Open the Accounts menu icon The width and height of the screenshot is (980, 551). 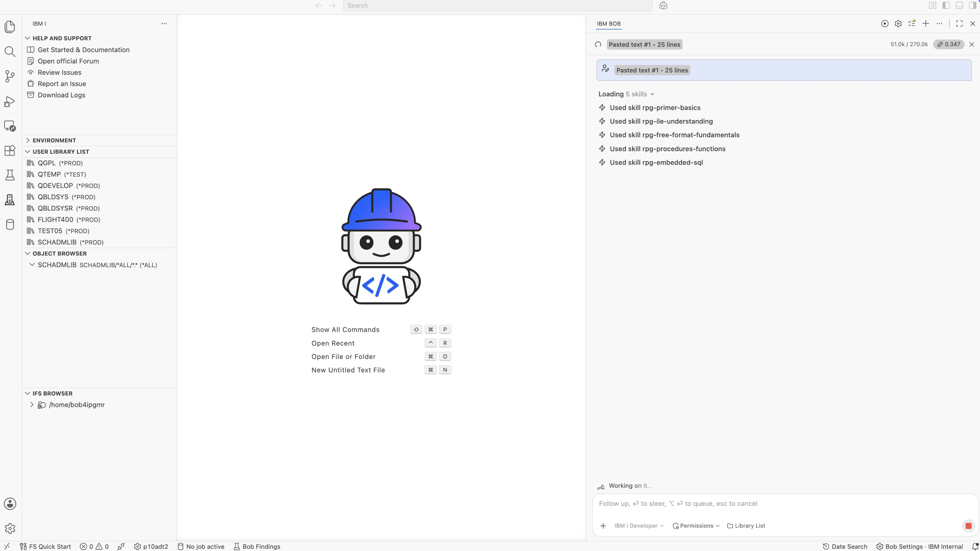(x=10, y=504)
